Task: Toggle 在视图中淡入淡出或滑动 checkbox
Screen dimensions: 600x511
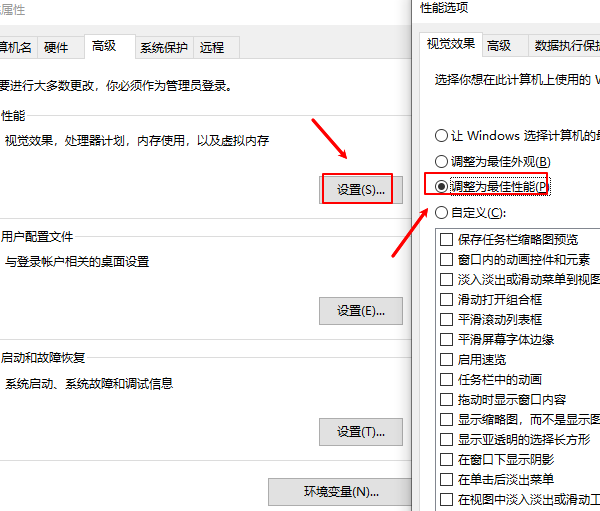Action: (446, 499)
